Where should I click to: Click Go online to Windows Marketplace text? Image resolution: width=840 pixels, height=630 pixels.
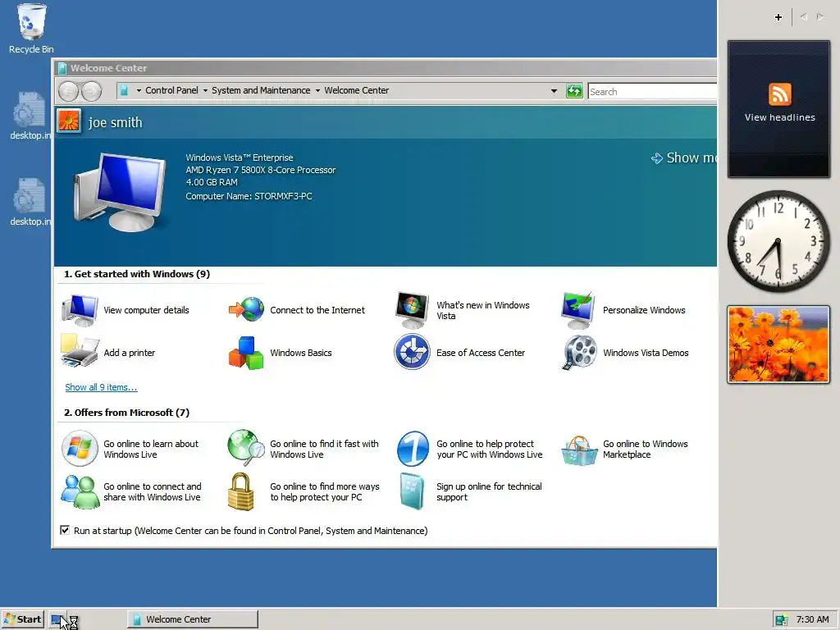[x=645, y=449]
